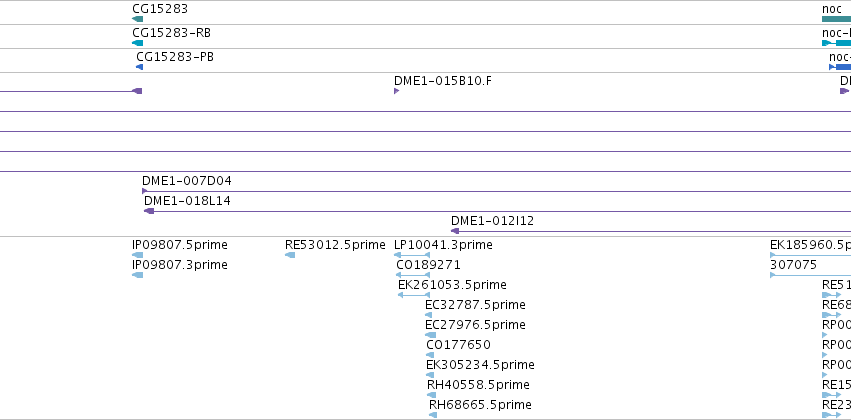Click the EK261053.5prime feature bar
851x420 pixels.
coord(414,295)
